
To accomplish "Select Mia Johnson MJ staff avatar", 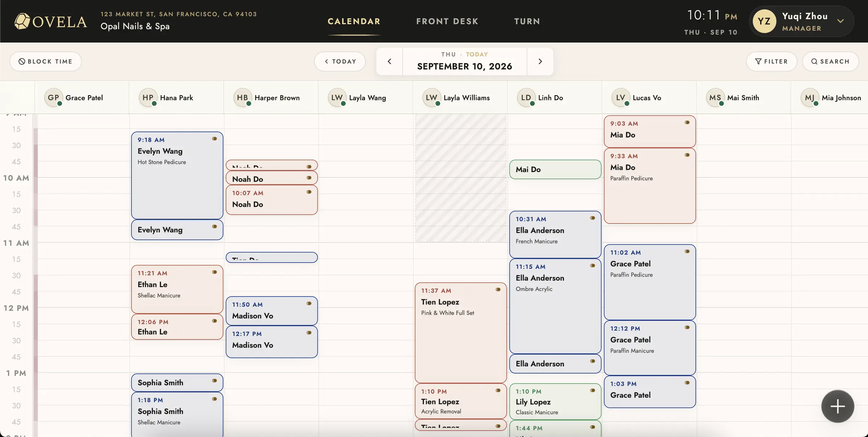I will [810, 97].
